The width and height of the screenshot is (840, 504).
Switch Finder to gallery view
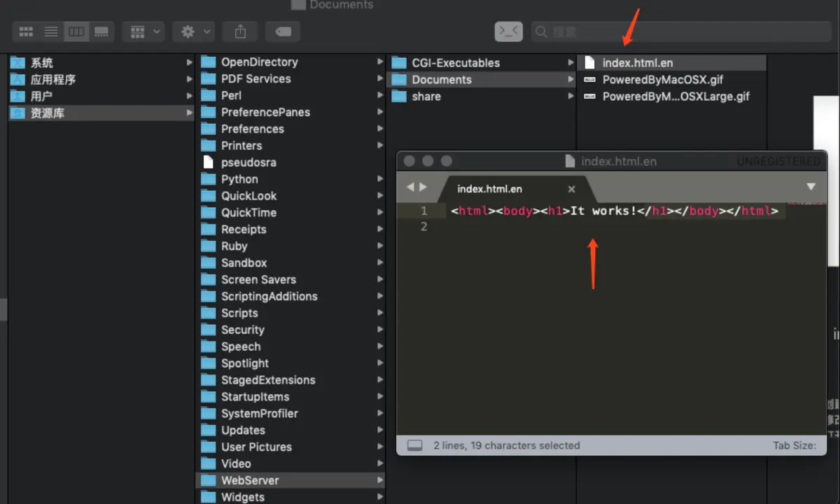click(x=101, y=31)
